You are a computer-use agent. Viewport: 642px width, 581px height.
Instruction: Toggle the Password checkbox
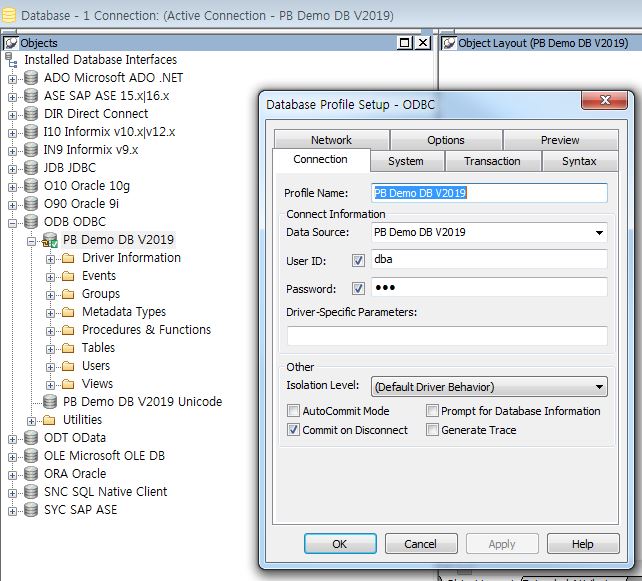[x=358, y=288]
